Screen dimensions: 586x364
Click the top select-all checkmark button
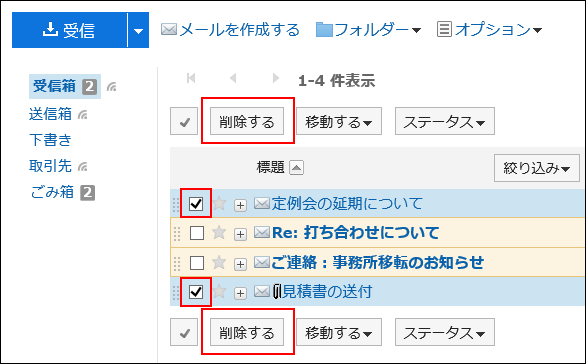coord(184,121)
